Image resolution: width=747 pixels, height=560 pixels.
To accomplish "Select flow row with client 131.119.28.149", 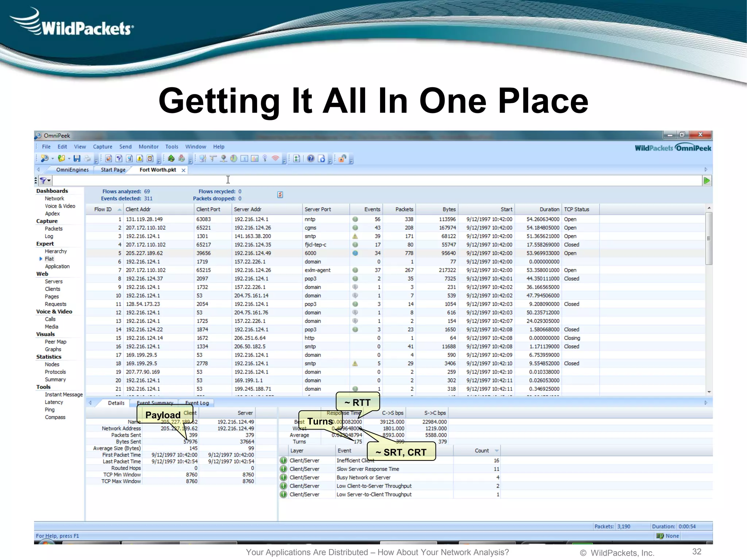I will (395, 219).
